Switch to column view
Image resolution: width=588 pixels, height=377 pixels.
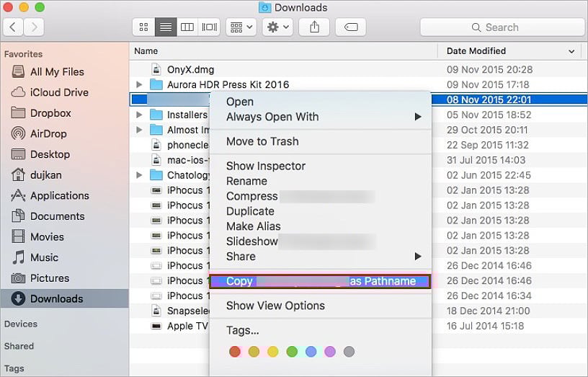[187, 27]
